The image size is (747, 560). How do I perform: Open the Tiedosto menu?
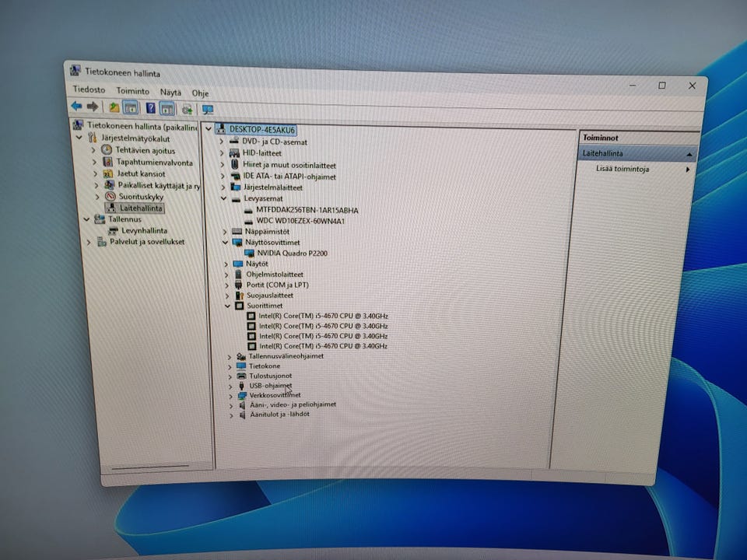pyautogui.click(x=89, y=89)
